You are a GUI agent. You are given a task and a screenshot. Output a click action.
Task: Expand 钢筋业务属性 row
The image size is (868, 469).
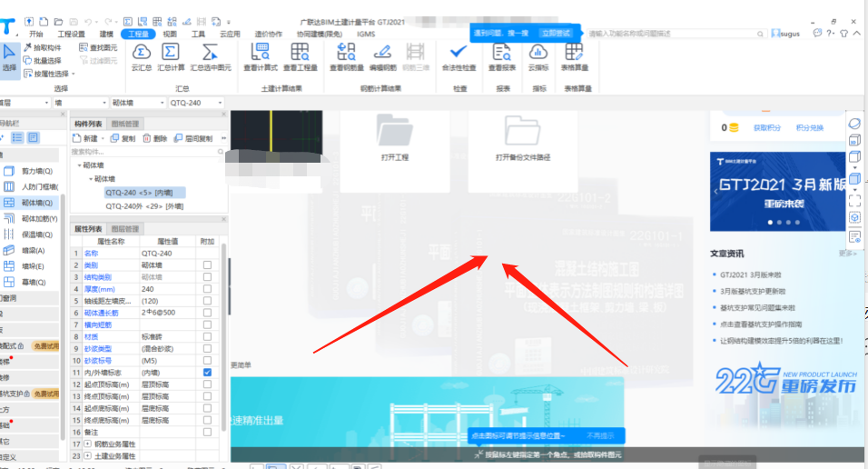pyautogui.click(x=87, y=444)
